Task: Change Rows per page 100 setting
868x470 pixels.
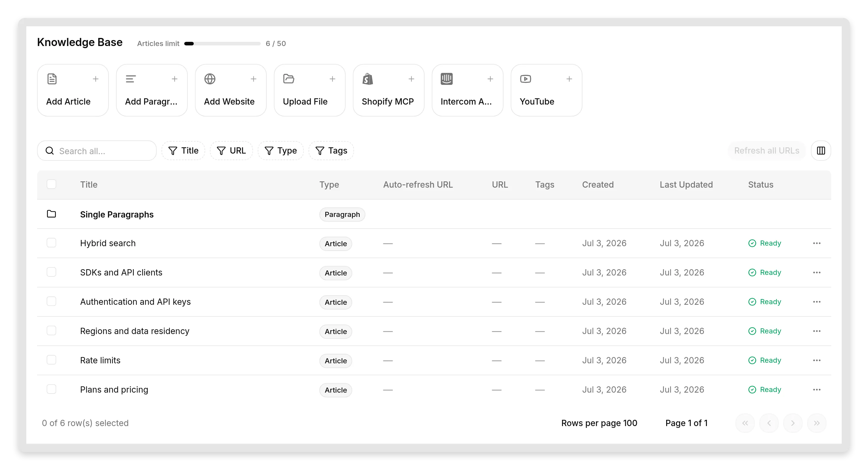Action: [x=599, y=423]
